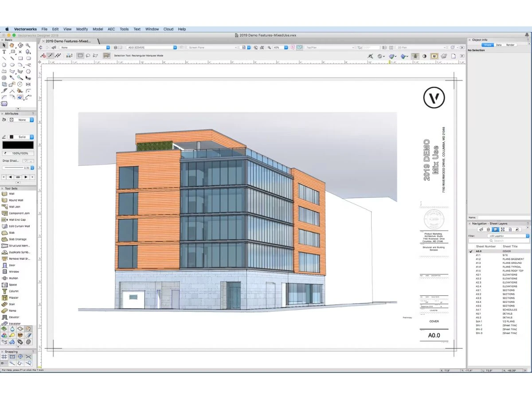The width and height of the screenshot is (532, 399).
Task: Click the black pen color swatch
Action: pos(18,145)
